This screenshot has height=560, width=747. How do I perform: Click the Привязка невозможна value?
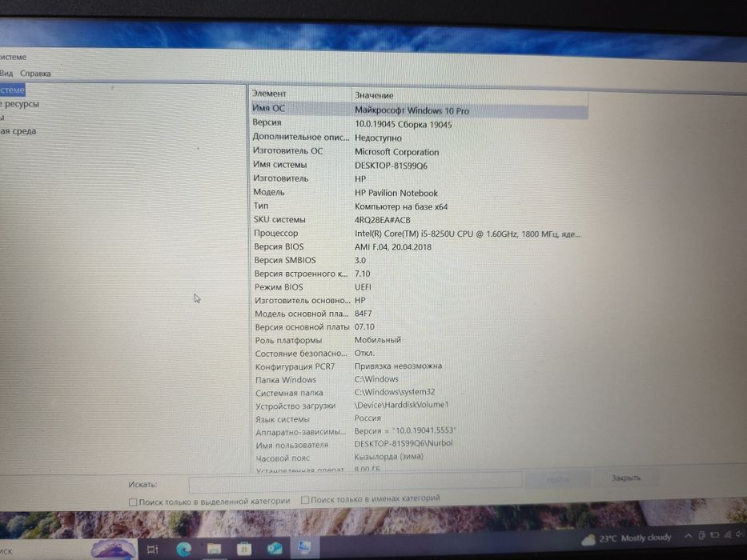398,366
